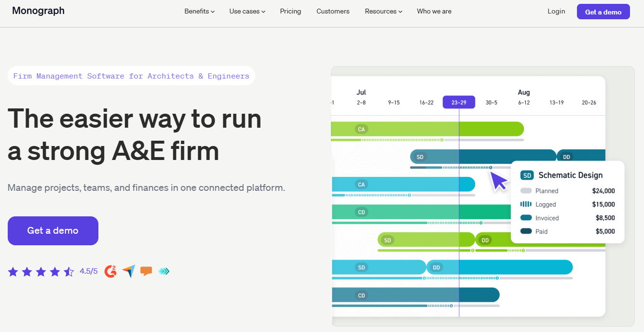
Task: Click the SD badge on dark teal bar
Action: pos(420,157)
